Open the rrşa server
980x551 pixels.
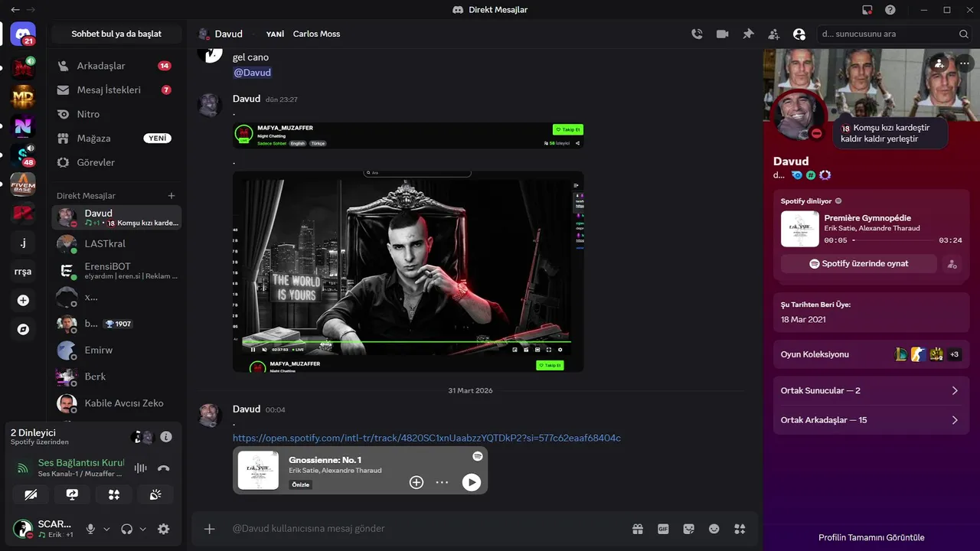tap(23, 271)
